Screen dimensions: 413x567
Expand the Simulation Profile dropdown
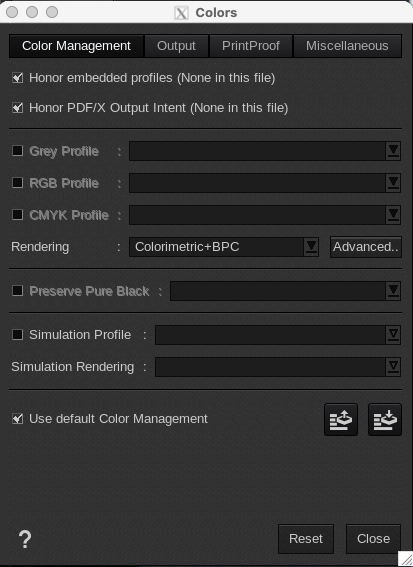(x=278, y=335)
